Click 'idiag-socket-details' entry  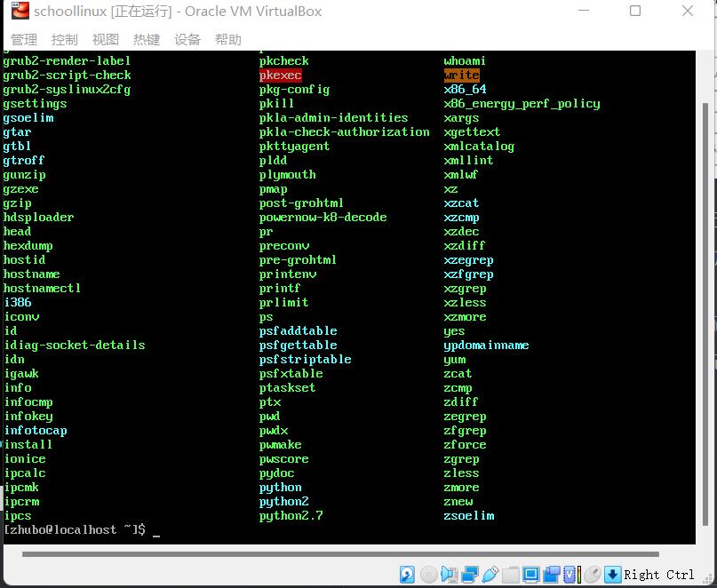[75, 346]
